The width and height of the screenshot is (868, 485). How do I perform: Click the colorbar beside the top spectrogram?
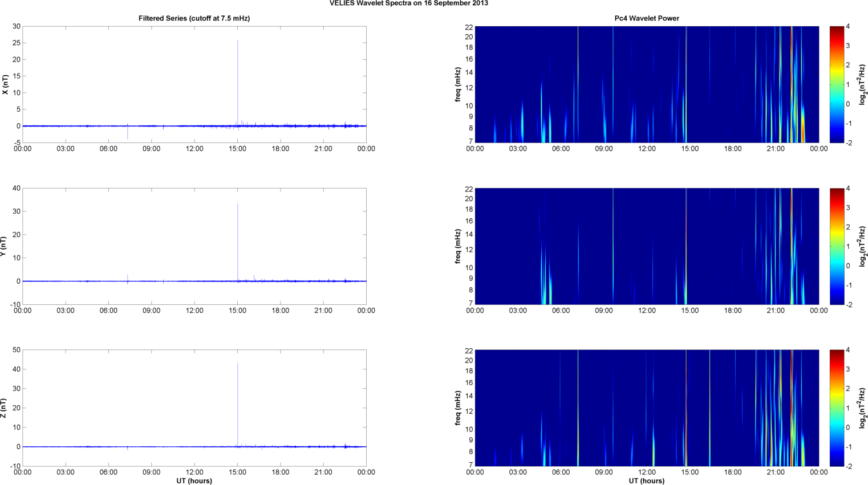(836, 84)
